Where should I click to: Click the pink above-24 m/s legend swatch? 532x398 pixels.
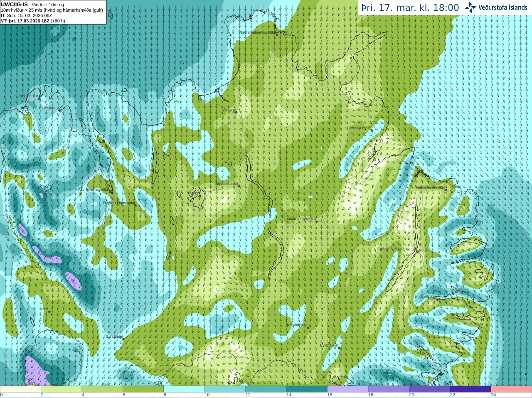pyautogui.click(x=512, y=389)
